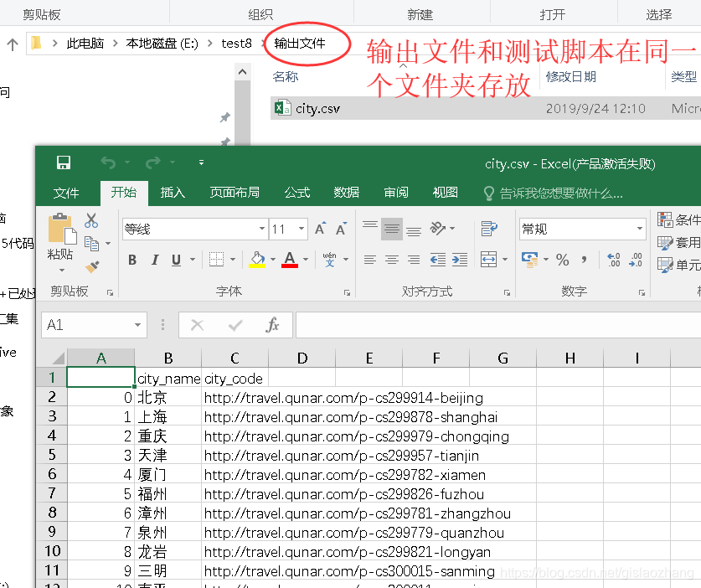Decrease font size with small A
Image resolution: width=701 pixels, height=588 pixels.
point(342,229)
